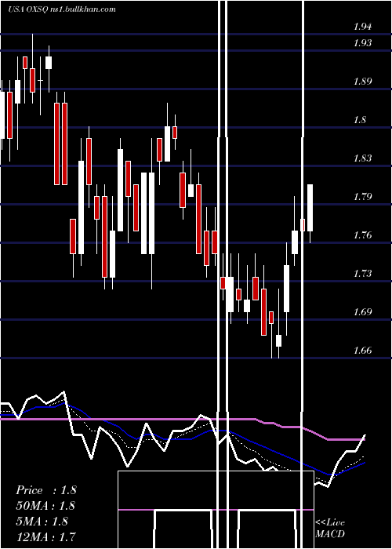Select the 1.76 price axis label
The height and width of the screenshot is (549, 392).
pos(362,235)
